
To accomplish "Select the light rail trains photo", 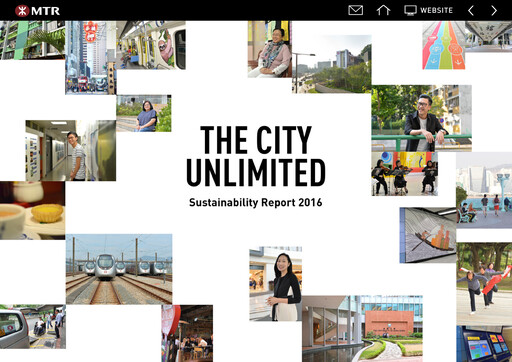I will [x=119, y=269].
